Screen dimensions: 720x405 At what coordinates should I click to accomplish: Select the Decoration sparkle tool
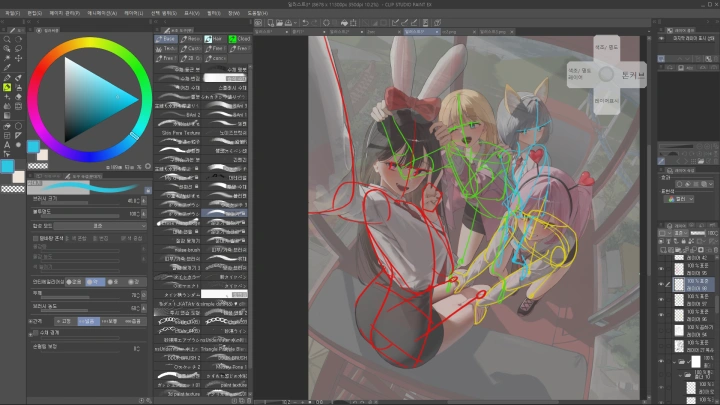(7, 97)
